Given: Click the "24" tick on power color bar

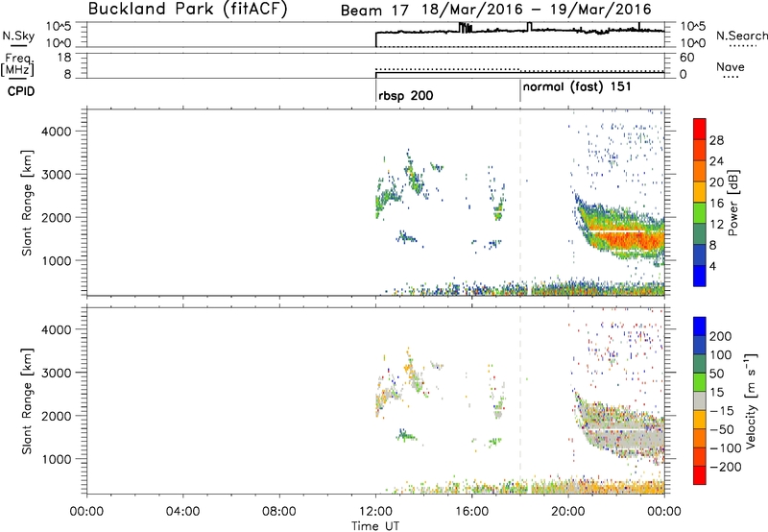Looking at the screenshot, I should [x=716, y=161].
